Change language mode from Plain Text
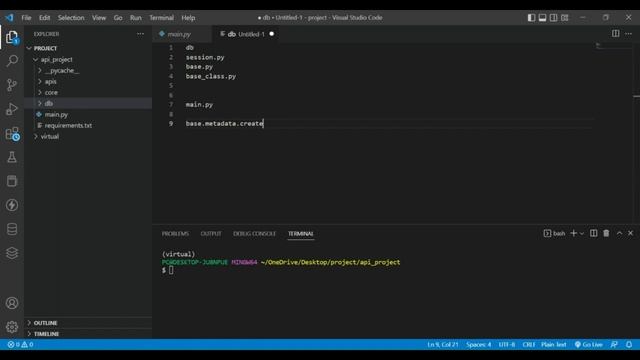640x360 pixels. tap(553, 344)
